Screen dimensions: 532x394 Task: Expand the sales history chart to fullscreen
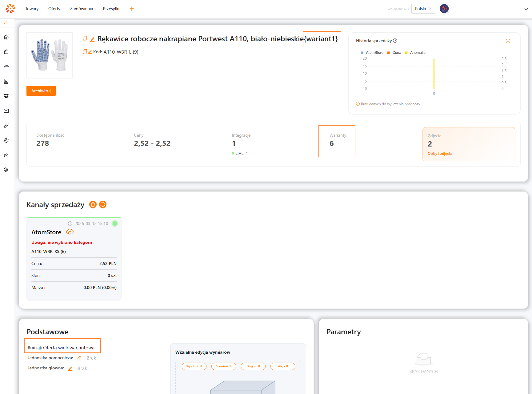[508, 41]
